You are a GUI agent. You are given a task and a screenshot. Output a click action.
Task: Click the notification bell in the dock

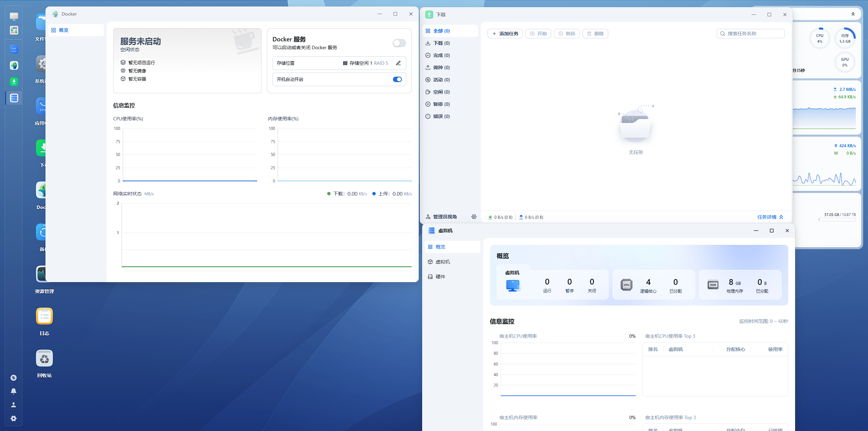[x=14, y=391]
